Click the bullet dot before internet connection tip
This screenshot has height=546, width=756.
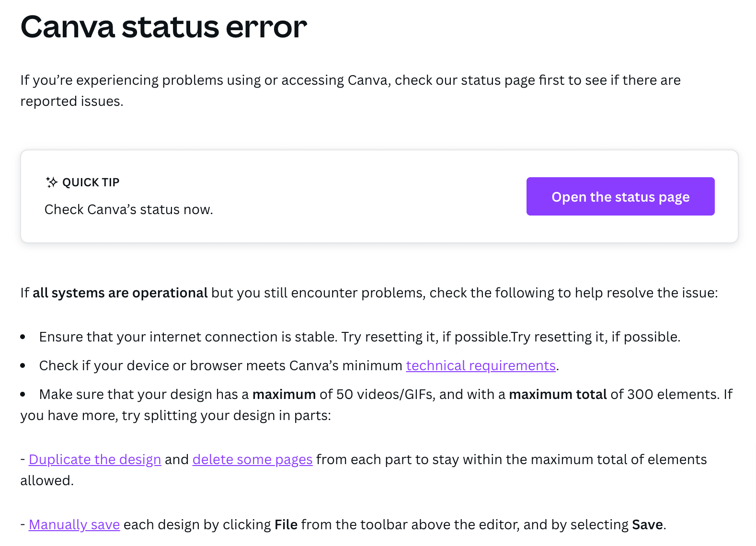click(x=23, y=337)
